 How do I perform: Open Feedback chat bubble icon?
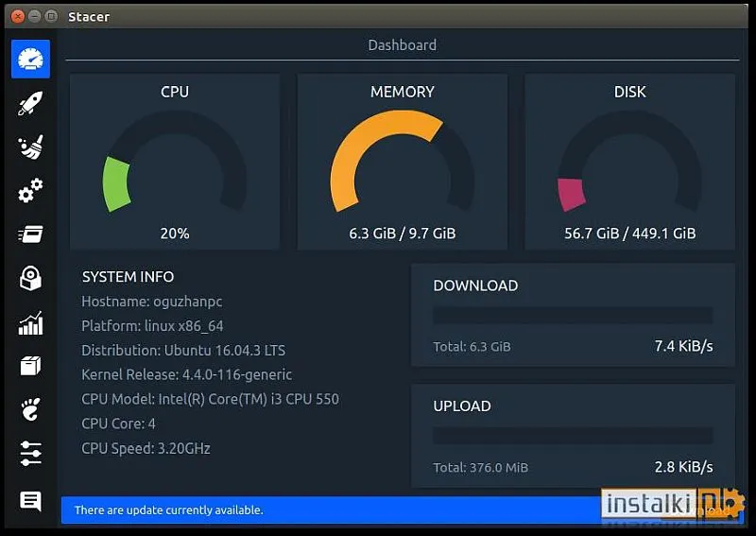(30, 501)
